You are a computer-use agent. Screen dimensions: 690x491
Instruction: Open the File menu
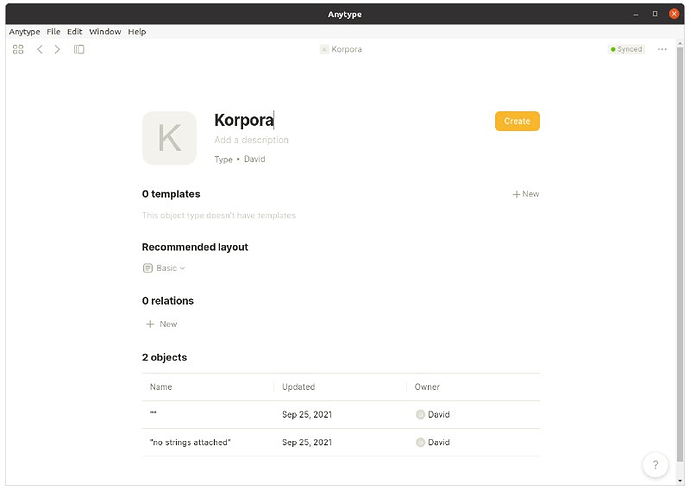(x=53, y=32)
